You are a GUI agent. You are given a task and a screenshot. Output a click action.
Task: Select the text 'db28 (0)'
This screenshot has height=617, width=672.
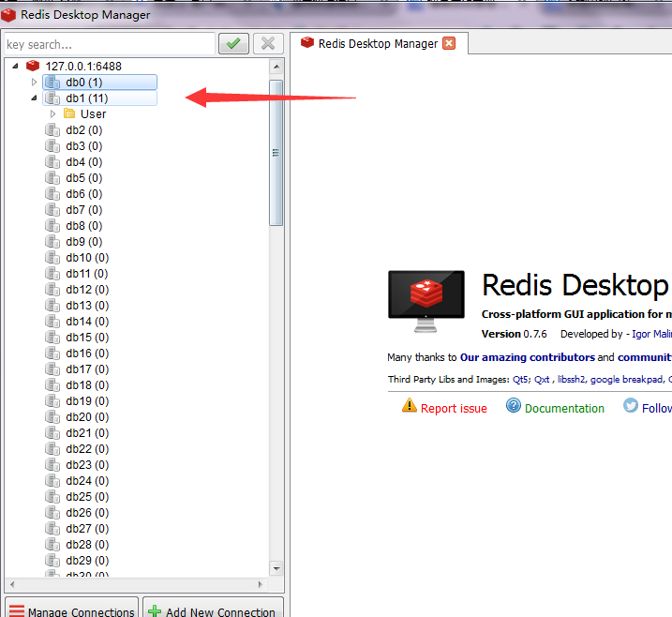(87, 545)
